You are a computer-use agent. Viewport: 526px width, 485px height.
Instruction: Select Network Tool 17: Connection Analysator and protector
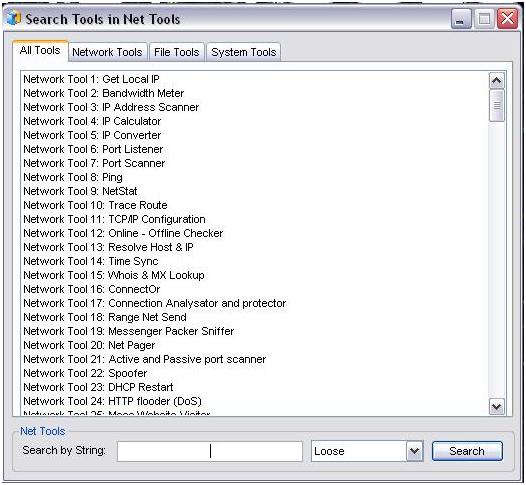click(155, 303)
